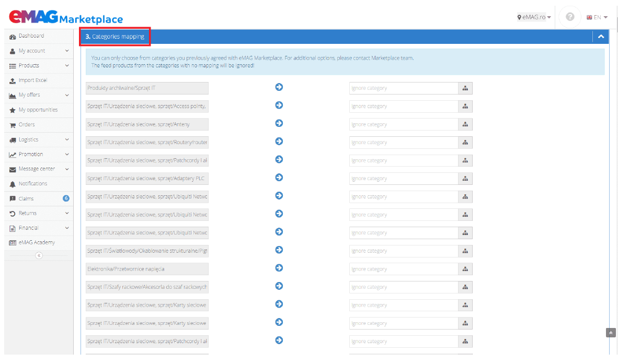The height and width of the screenshot is (364, 618).
Task: Click the Returns undo icon
Action: click(13, 214)
